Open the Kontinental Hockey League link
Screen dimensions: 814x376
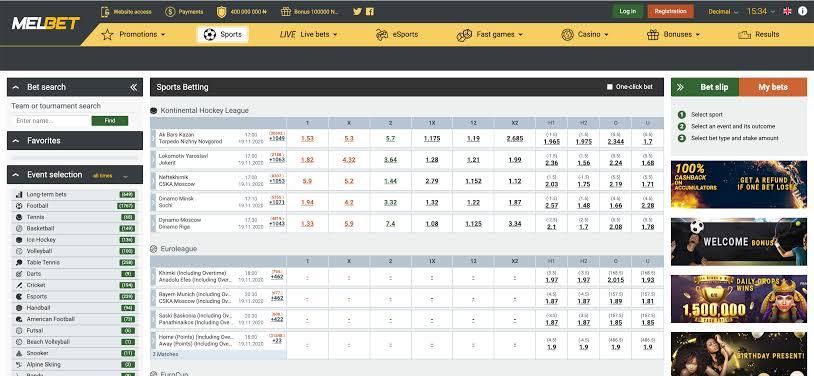tap(205, 111)
